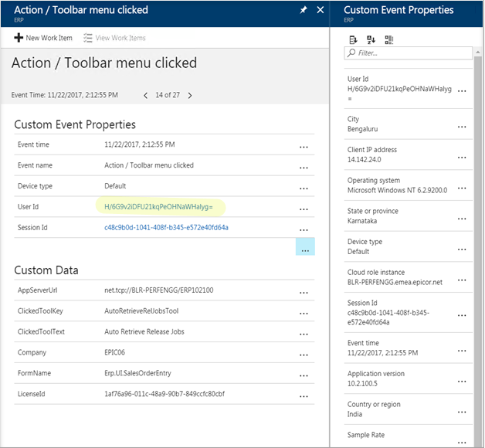The image size is (485, 448).
Task: Open ellipsis for Client IP address
Action: (462, 158)
